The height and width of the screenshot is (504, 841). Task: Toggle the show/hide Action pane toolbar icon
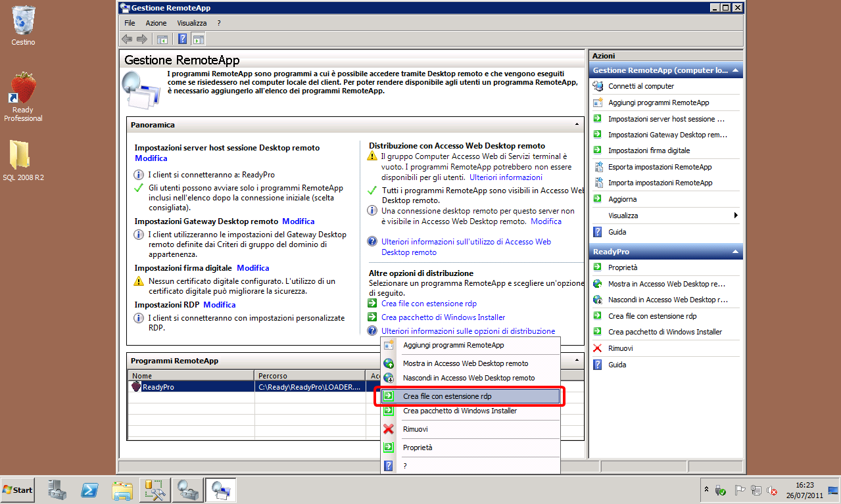(198, 39)
